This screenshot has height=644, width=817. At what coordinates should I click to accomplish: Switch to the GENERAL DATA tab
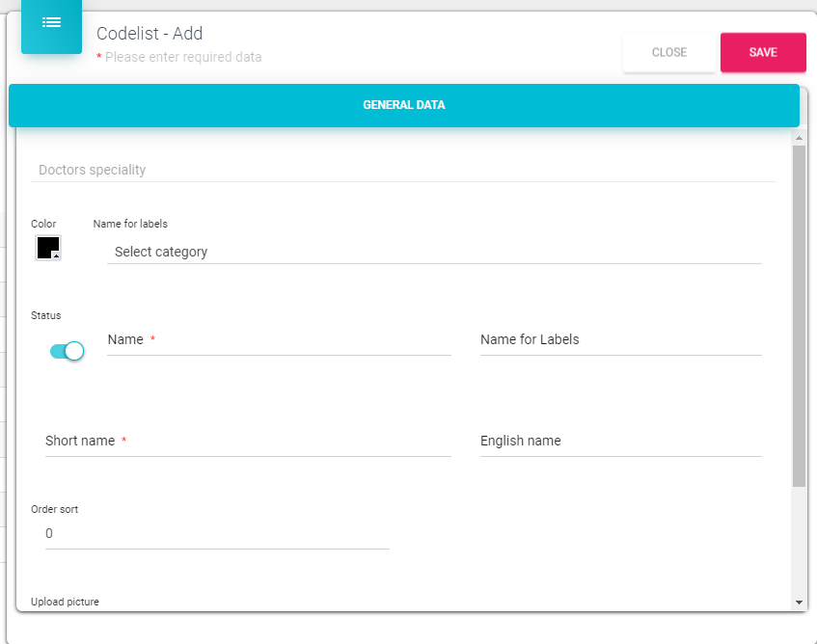(403, 105)
